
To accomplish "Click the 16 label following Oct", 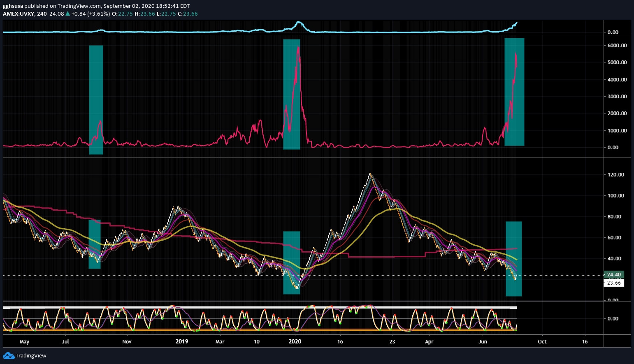I will pos(585,342).
